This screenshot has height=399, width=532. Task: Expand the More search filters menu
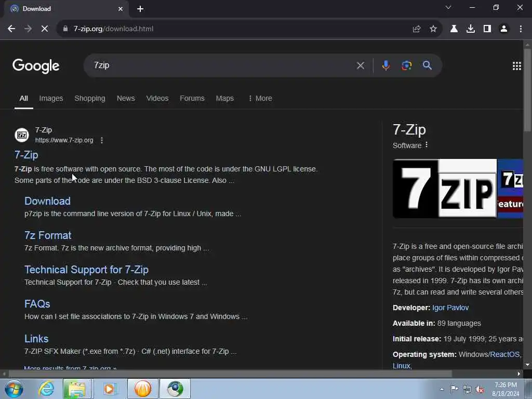pyautogui.click(x=260, y=98)
